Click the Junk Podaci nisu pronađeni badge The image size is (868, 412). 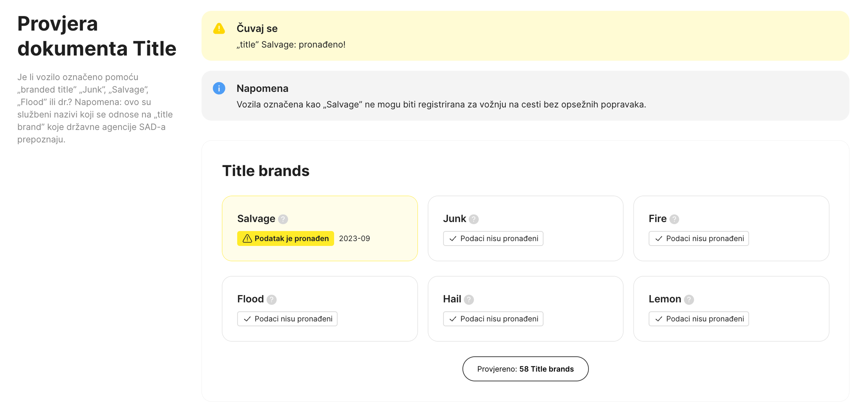click(493, 238)
